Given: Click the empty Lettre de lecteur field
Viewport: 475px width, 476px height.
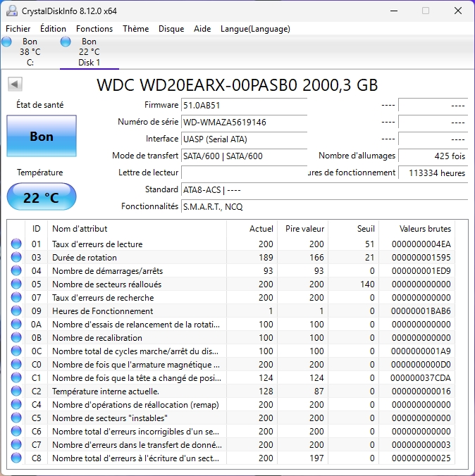Looking at the screenshot, I should pos(244,173).
